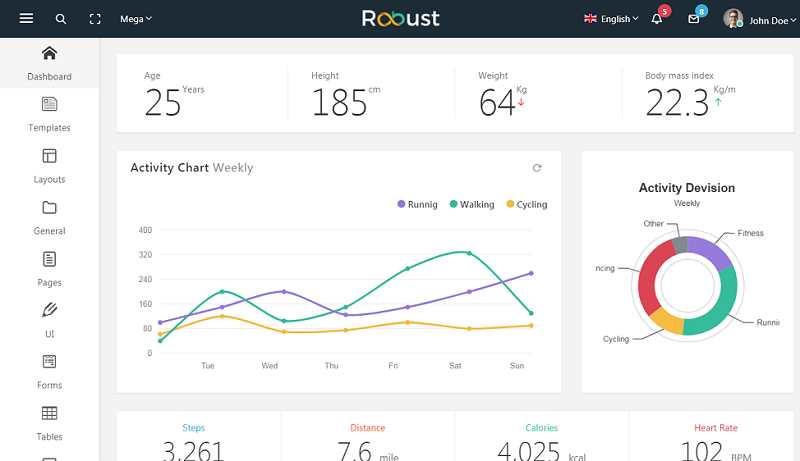This screenshot has width=800, height=461.
Task: Click the search magnifier icon
Action: click(61, 19)
